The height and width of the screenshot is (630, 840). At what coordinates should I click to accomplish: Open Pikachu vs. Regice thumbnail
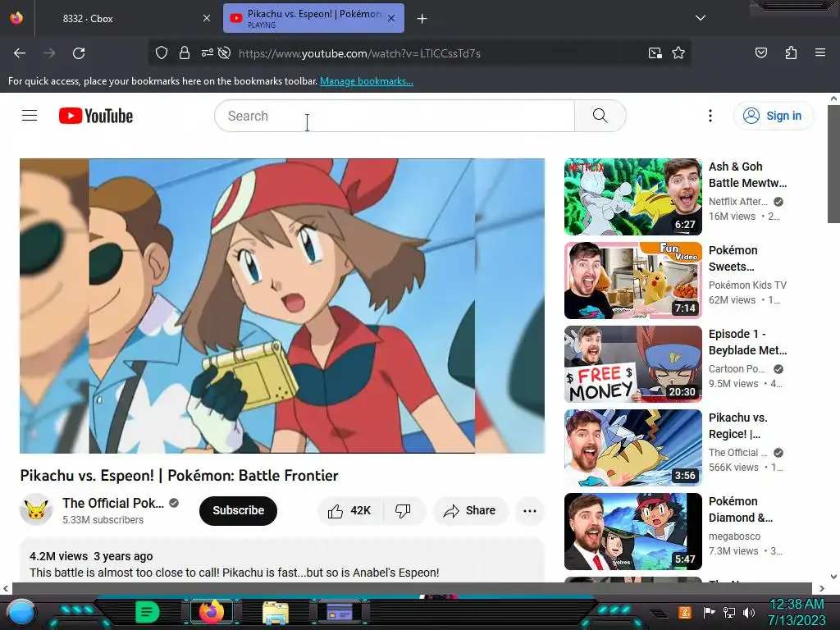pos(632,447)
